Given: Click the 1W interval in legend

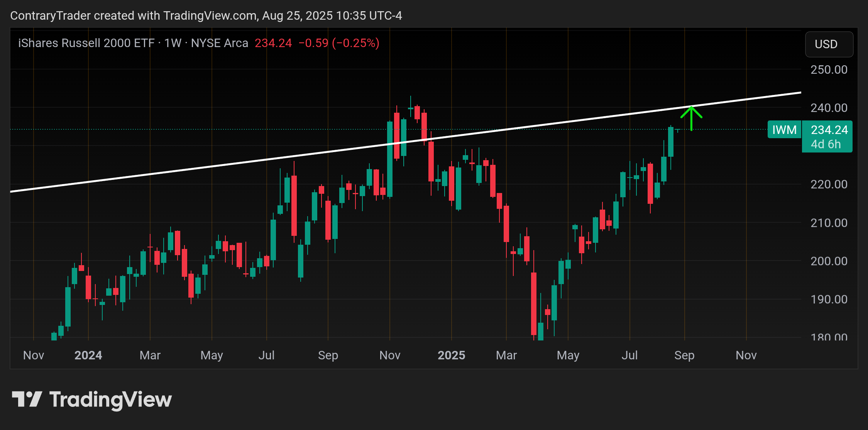Looking at the screenshot, I should point(173,43).
